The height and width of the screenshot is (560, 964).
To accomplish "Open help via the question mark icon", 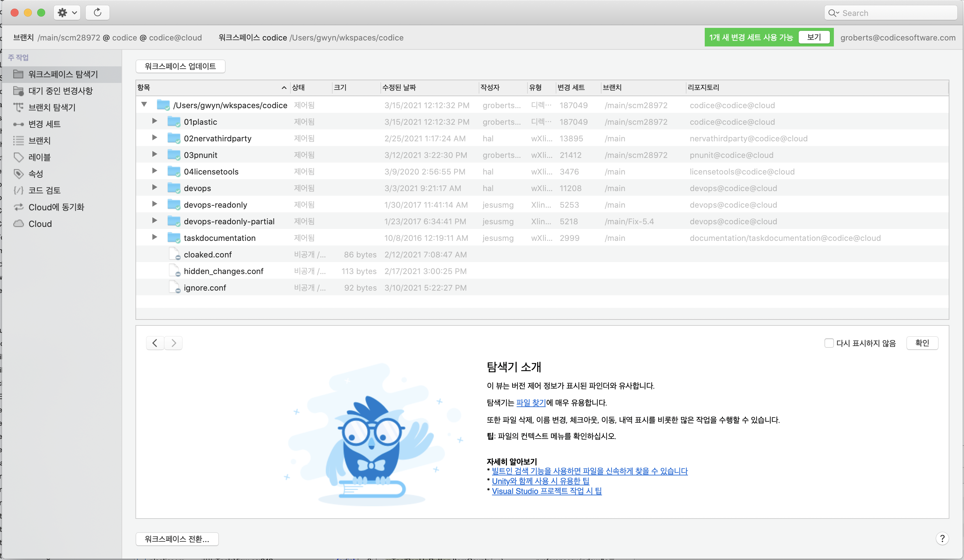I will point(942,538).
